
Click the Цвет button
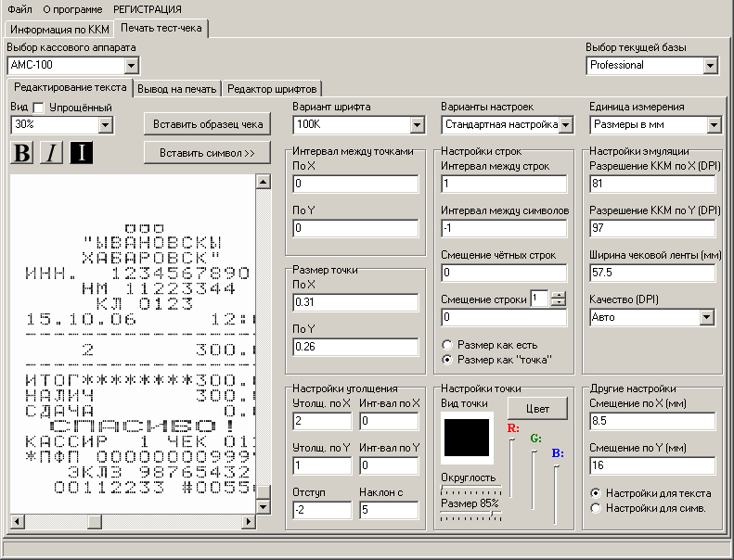537,408
